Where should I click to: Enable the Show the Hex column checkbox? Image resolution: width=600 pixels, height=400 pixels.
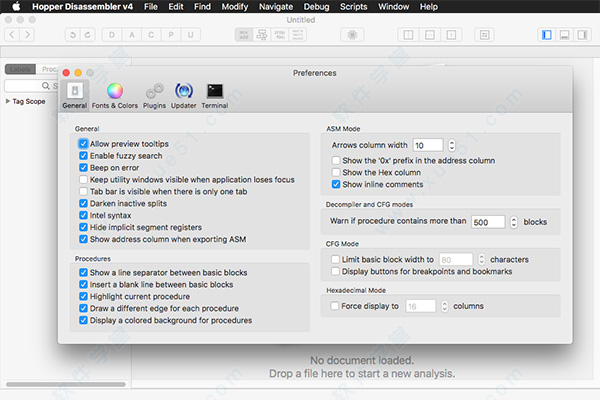[x=336, y=172]
